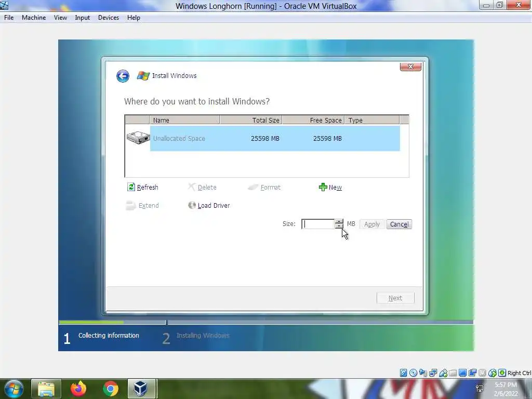Open VirtualBox hard disk activity indicator
The image size is (532, 399).
(403, 373)
